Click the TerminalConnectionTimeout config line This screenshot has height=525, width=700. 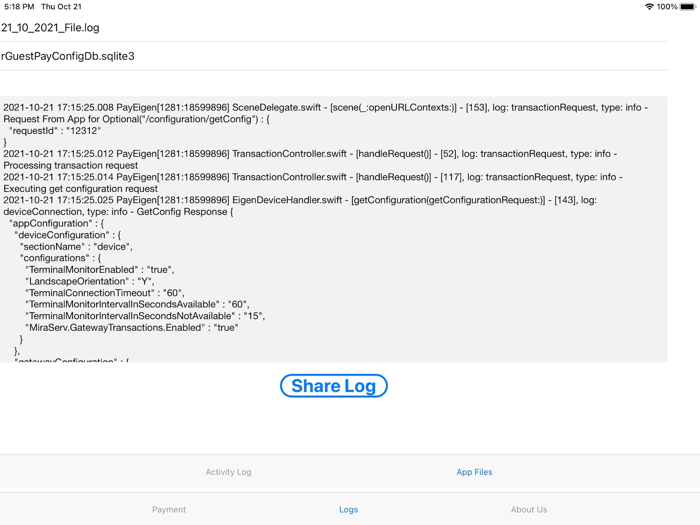pos(104,293)
